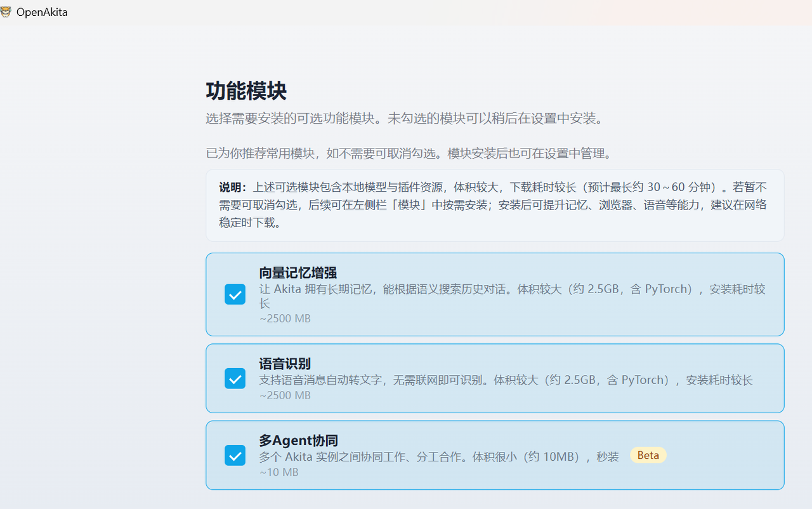The width and height of the screenshot is (812, 509).
Task: Click the ~2500 MB size label under 语音识别
Action: point(285,395)
